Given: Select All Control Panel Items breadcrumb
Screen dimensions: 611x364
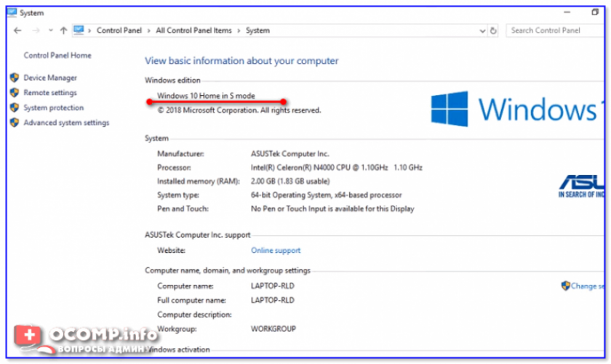Looking at the screenshot, I should 193,31.
